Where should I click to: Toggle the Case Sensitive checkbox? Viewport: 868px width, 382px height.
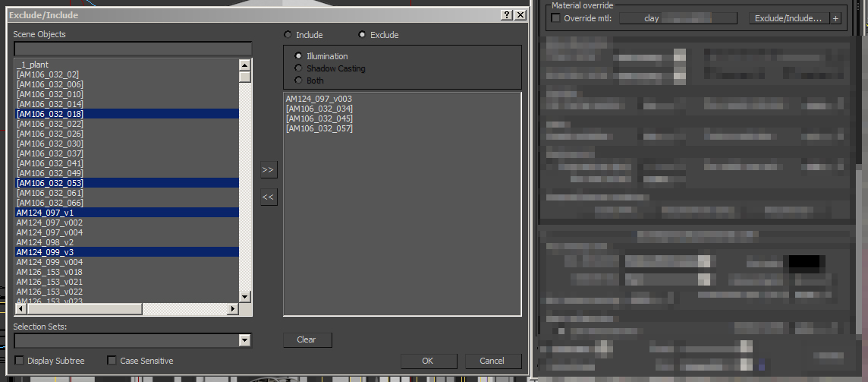[112, 361]
